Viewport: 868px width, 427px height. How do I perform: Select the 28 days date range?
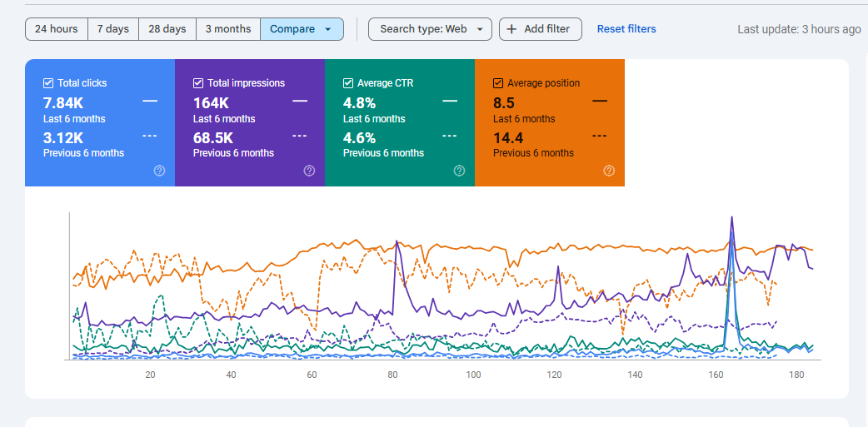click(167, 29)
